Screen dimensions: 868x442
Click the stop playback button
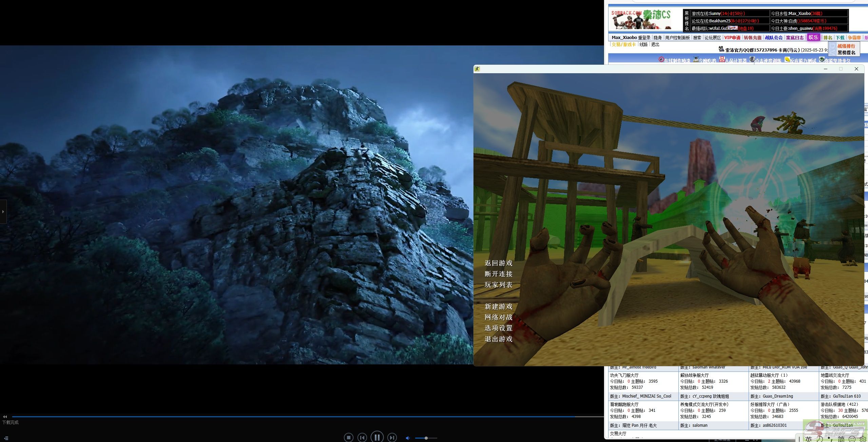(348, 438)
